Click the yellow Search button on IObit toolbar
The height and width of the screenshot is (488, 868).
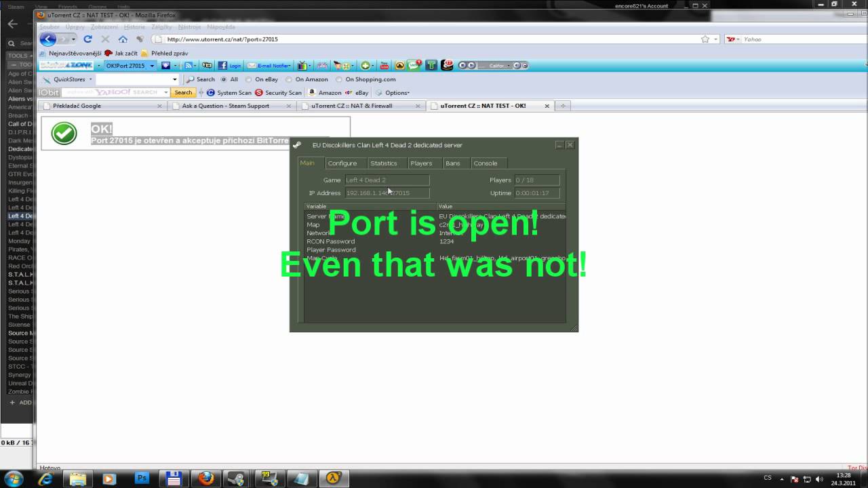coord(183,92)
